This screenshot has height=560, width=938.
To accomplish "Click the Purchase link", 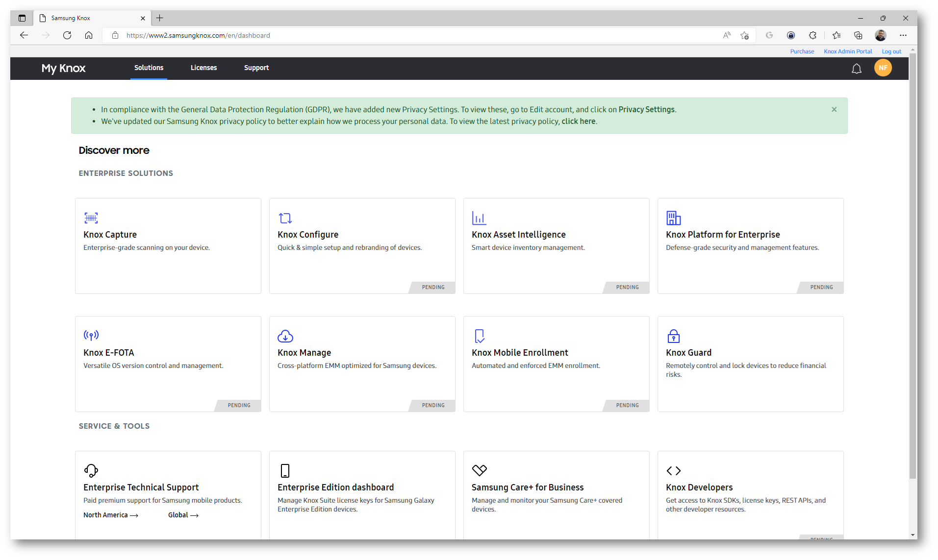I will [x=802, y=51].
